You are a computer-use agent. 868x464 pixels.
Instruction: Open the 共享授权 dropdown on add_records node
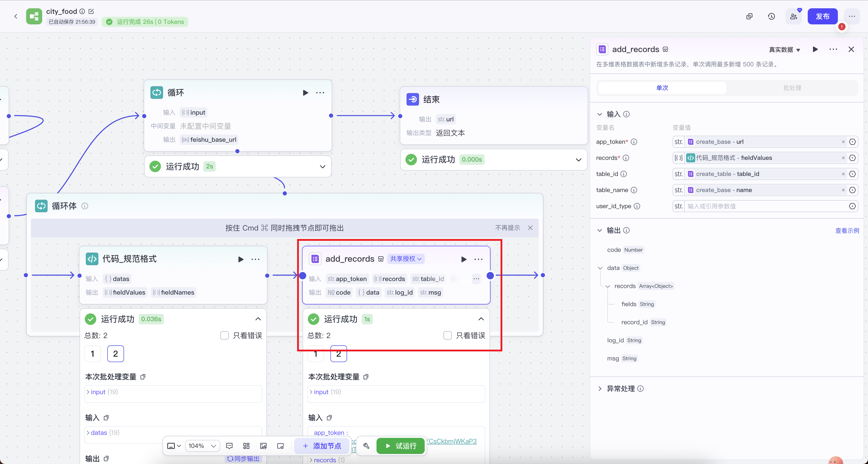[x=406, y=259]
